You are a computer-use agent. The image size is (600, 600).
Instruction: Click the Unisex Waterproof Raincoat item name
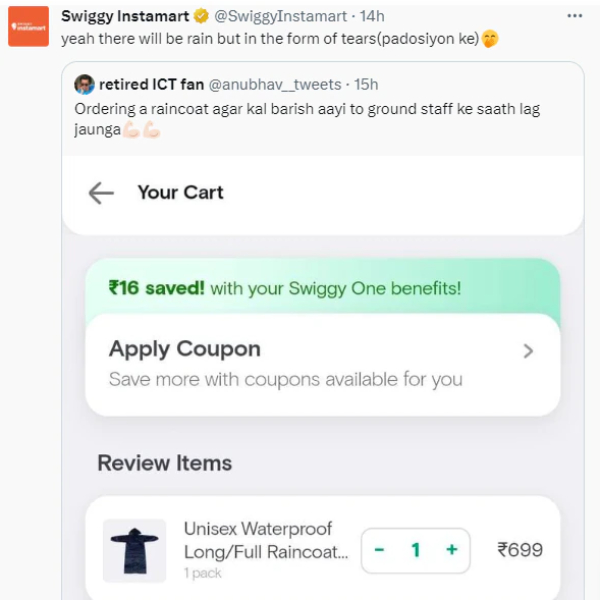[264, 540]
